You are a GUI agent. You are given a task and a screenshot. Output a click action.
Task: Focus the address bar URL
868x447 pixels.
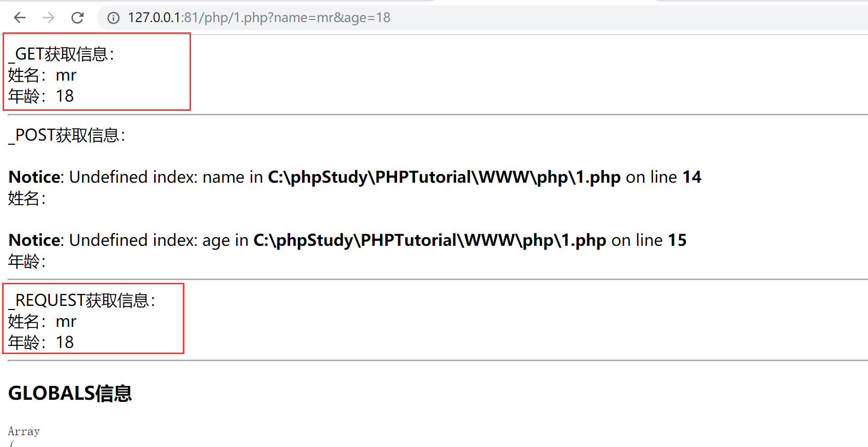tap(259, 18)
